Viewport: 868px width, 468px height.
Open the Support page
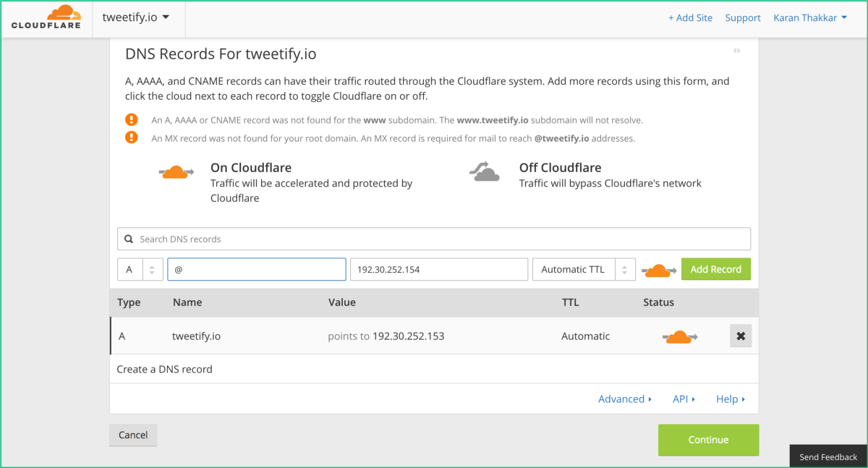[743, 18]
